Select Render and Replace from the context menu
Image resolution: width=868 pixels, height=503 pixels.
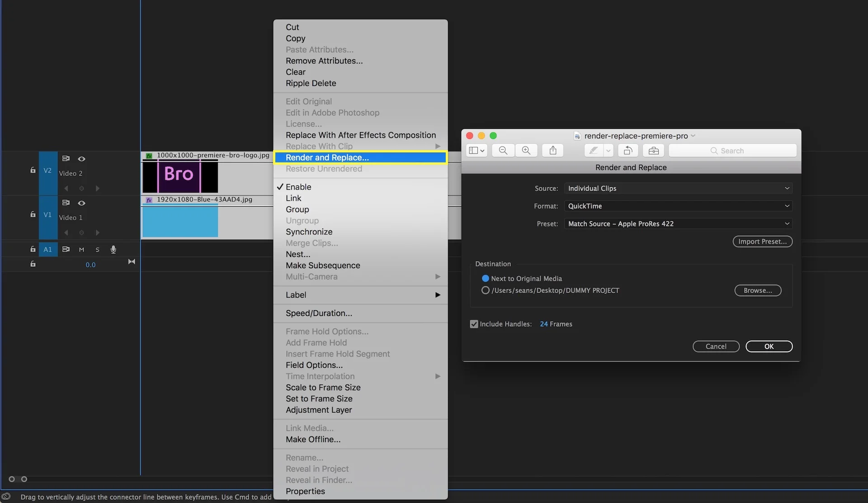[344, 157]
